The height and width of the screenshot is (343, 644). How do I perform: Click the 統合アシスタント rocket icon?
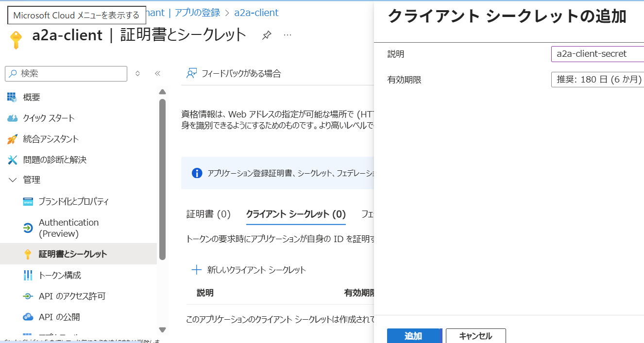[12, 139]
